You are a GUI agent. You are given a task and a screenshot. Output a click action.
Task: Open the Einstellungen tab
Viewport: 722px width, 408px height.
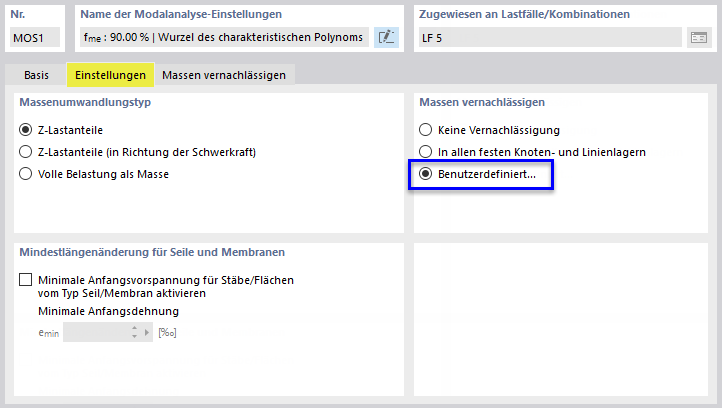tap(111, 75)
